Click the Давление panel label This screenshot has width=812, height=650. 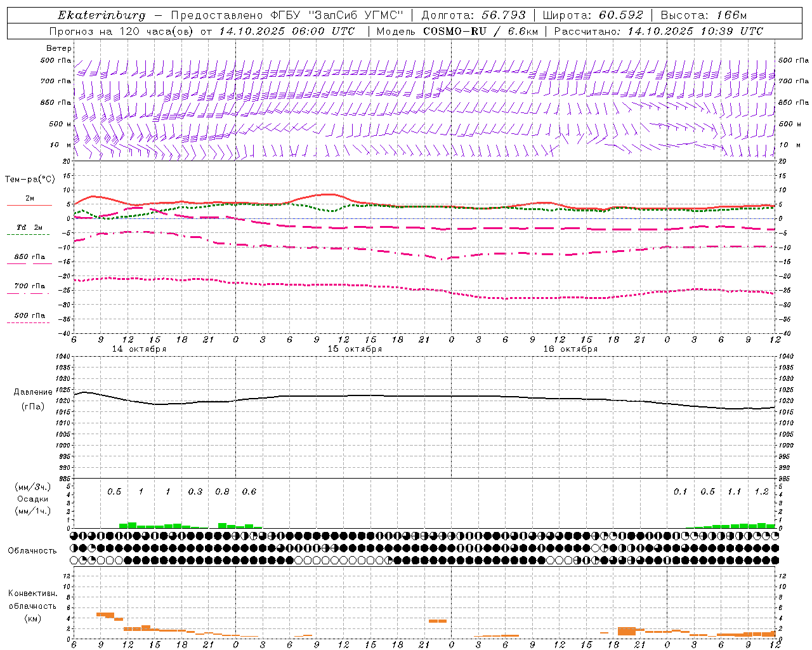tap(33, 392)
